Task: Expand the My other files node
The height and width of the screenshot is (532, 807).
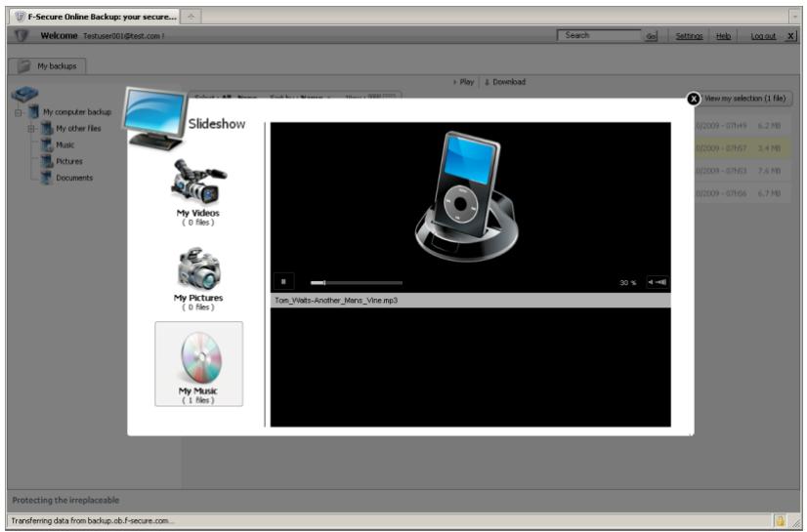Action: pyautogui.click(x=31, y=129)
